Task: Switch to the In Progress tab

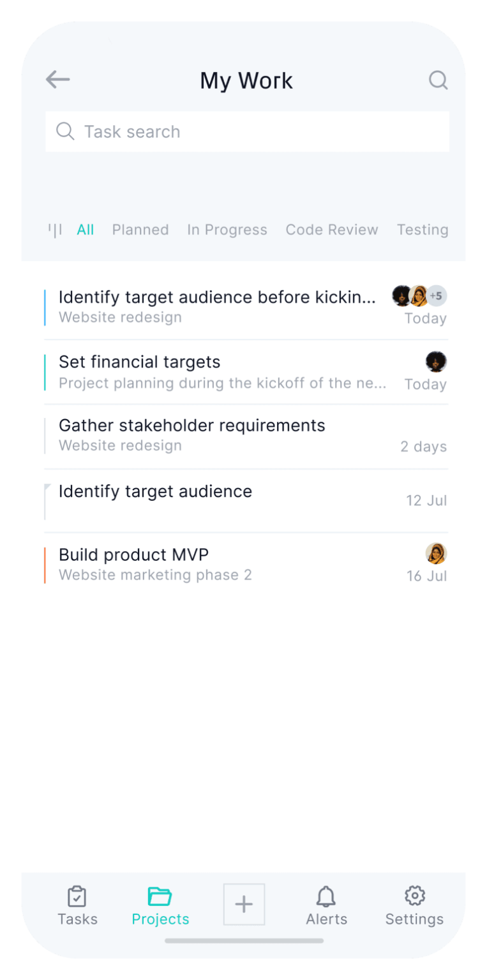Action: coord(227,229)
